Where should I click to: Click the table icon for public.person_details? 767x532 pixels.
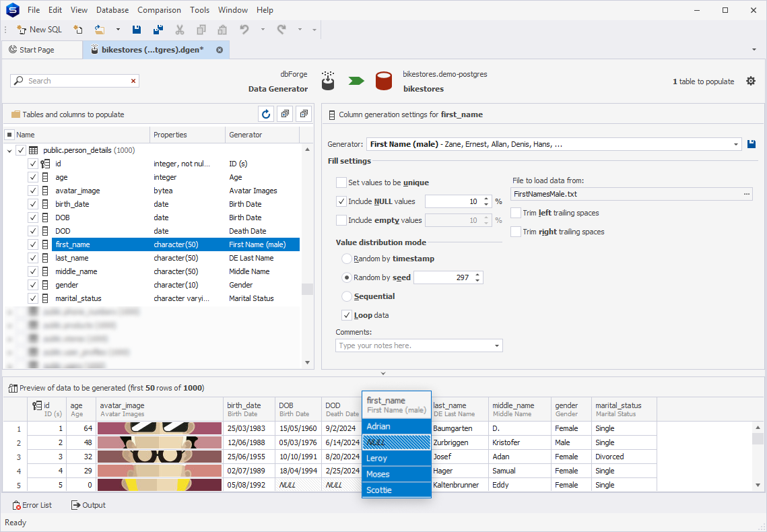pyautogui.click(x=33, y=150)
